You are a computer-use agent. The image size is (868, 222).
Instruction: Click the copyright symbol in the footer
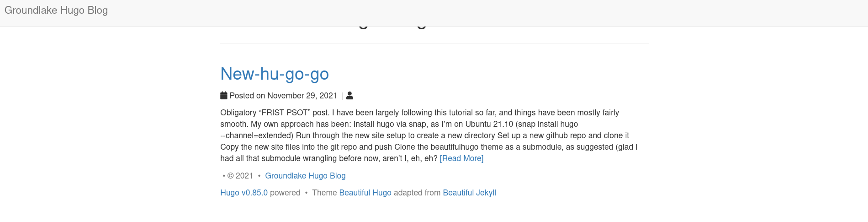(x=230, y=176)
